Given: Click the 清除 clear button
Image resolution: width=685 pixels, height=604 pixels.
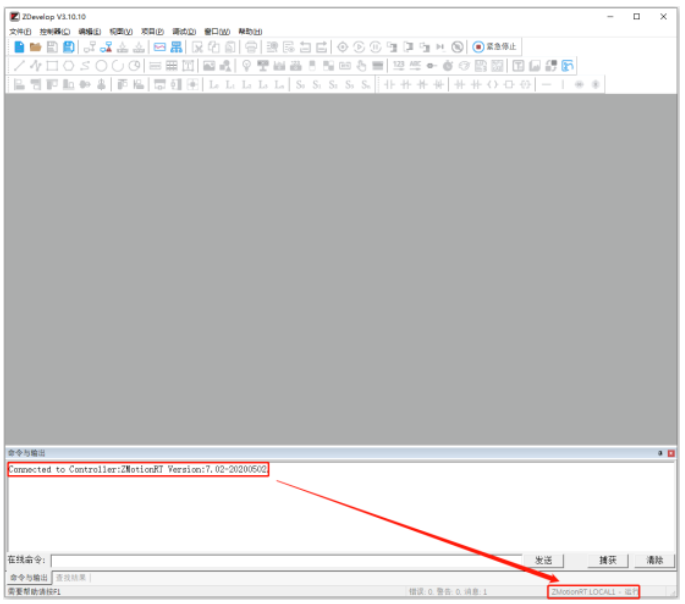Looking at the screenshot, I should click(x=654, y=560).
